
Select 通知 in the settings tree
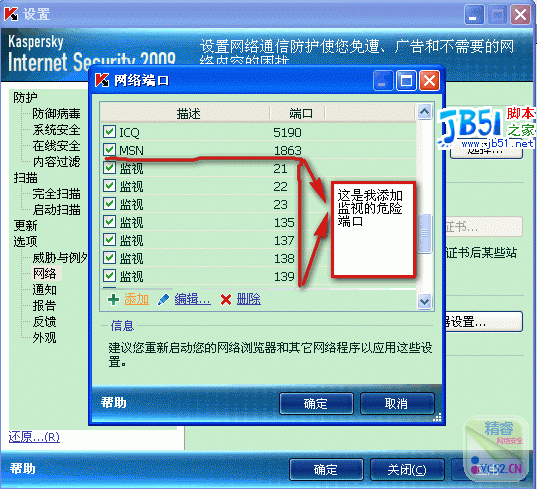click(x=44, y=290)
